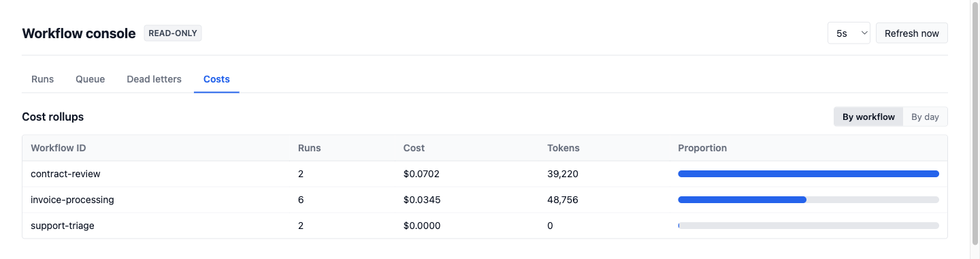Switch to the Queue tab
Screen dimensions: 980x259
(x=90, y=79)
